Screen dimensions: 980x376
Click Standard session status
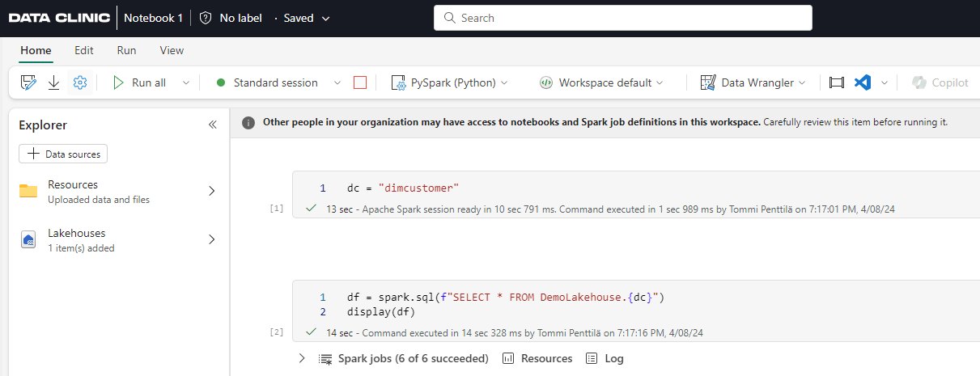click(x=267, y=82)
